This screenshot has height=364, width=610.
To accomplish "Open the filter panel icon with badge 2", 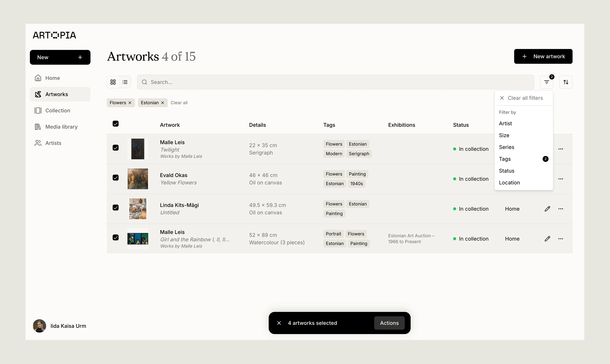I will point(547,82).
